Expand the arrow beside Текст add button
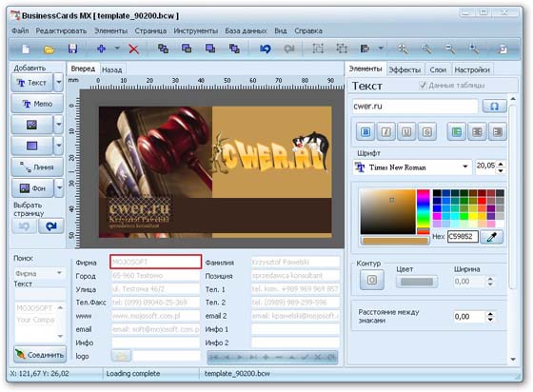 point(59,82)
